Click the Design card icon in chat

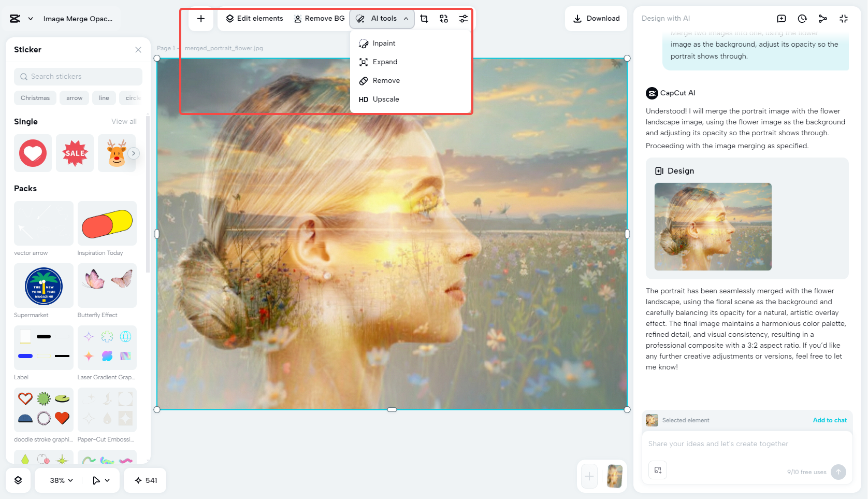[659, 171]
